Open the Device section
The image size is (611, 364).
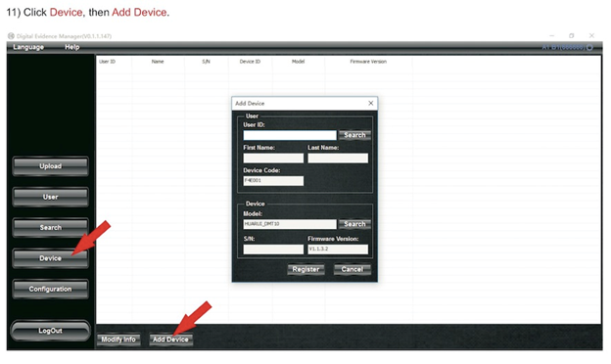click(50, 258)
